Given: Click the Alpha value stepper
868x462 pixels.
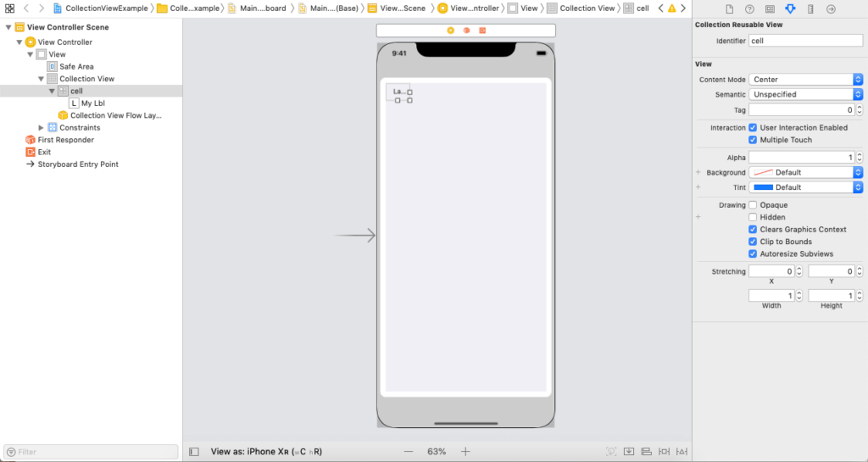Looking at the screenshot, I should (860, 157).
